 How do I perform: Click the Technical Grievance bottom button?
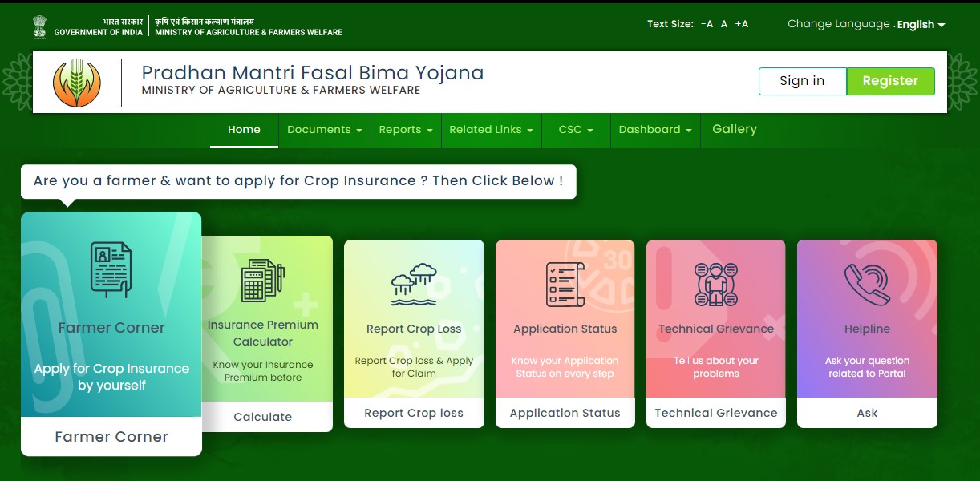coord(716,413)
